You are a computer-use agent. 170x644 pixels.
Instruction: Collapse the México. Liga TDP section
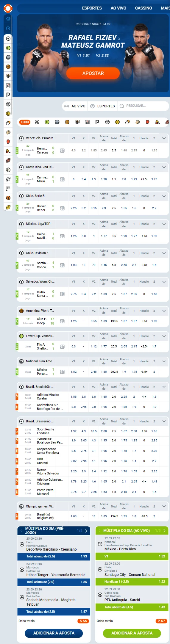pos(164,224)
